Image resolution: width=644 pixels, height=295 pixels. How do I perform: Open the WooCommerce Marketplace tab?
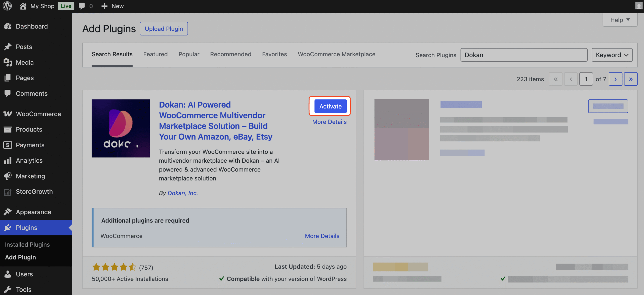pos(336,54)
